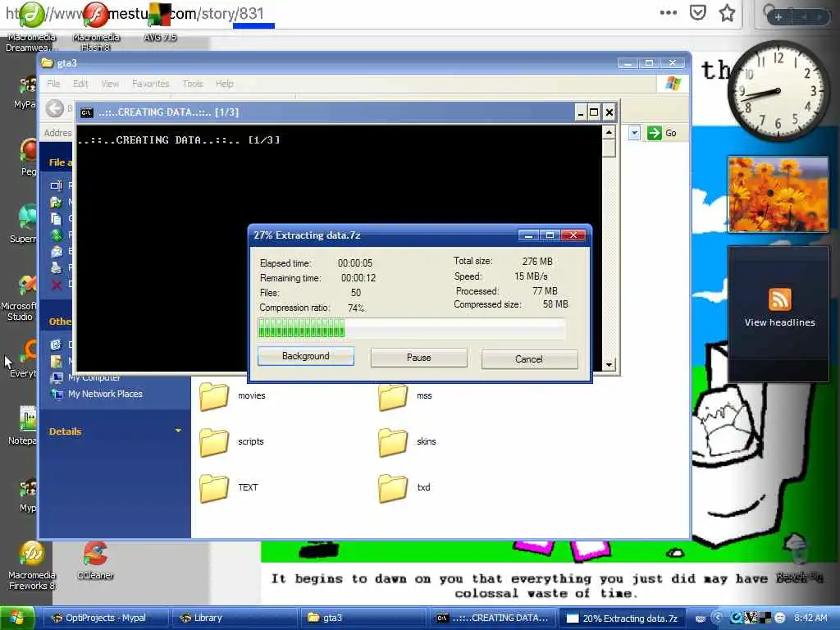Select the mss folder icon

pyautogui.click(x=393, y=396)
